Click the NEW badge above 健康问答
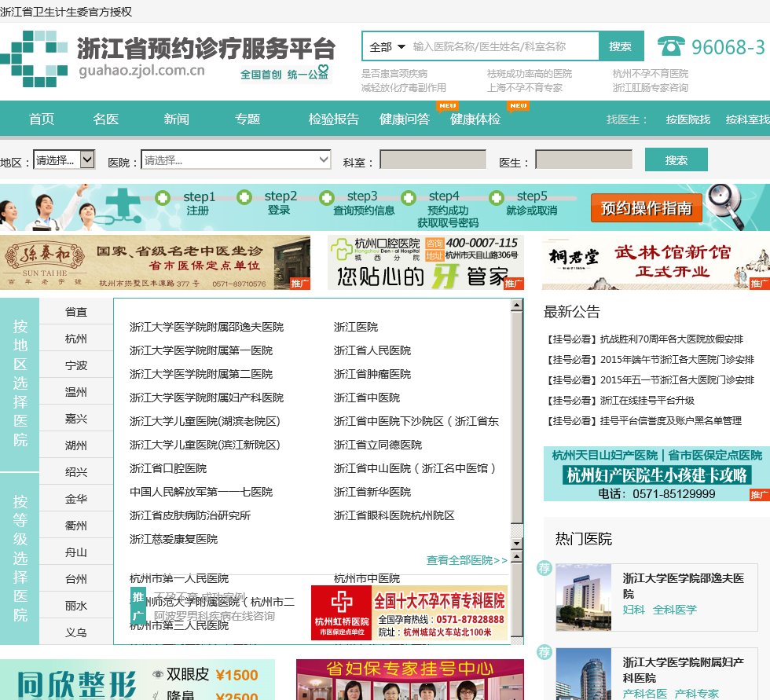 point(447,106)
